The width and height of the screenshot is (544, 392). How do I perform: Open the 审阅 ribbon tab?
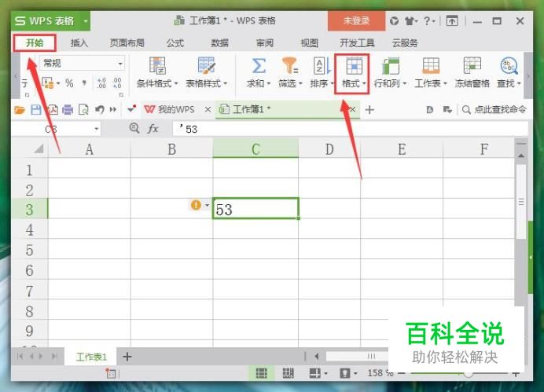pyautogui.click(x=265, y=43)
